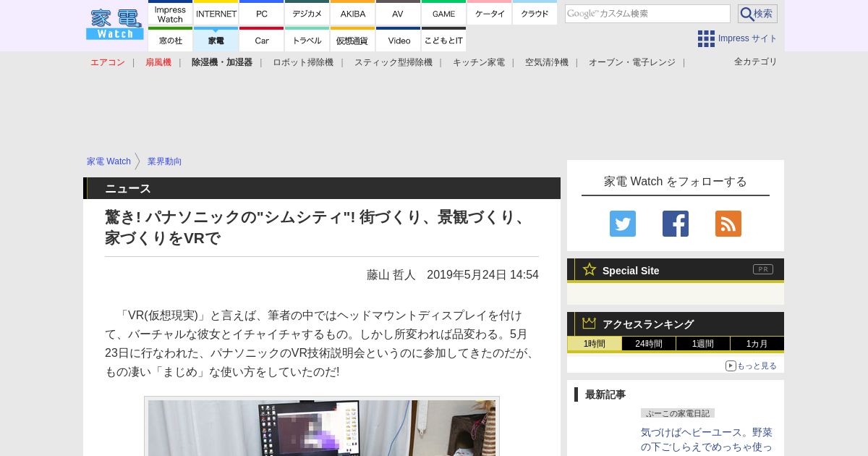Screen dimensions: 868x456
Task: Open the PC tab
Action: 262,13
